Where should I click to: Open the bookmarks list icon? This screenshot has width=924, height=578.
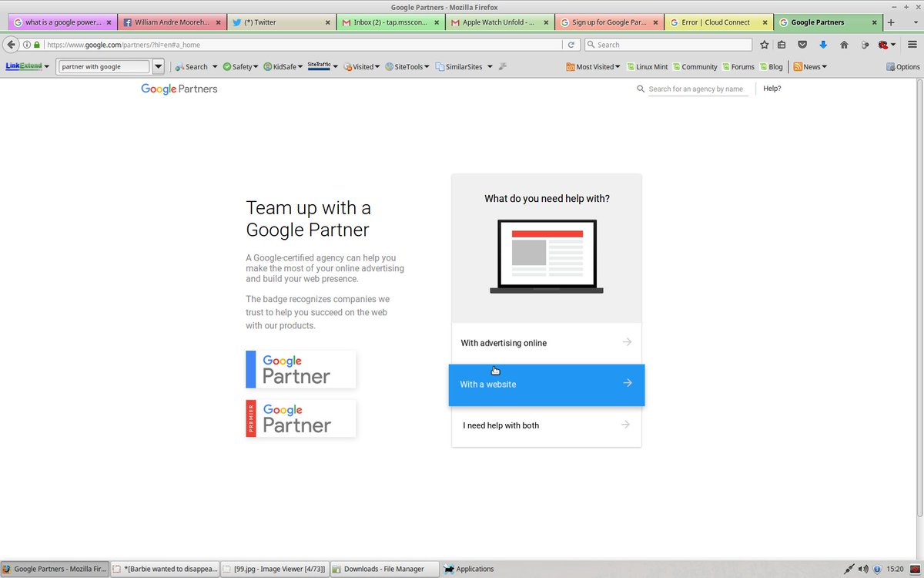pyautogui.click(x=782, y=45)
